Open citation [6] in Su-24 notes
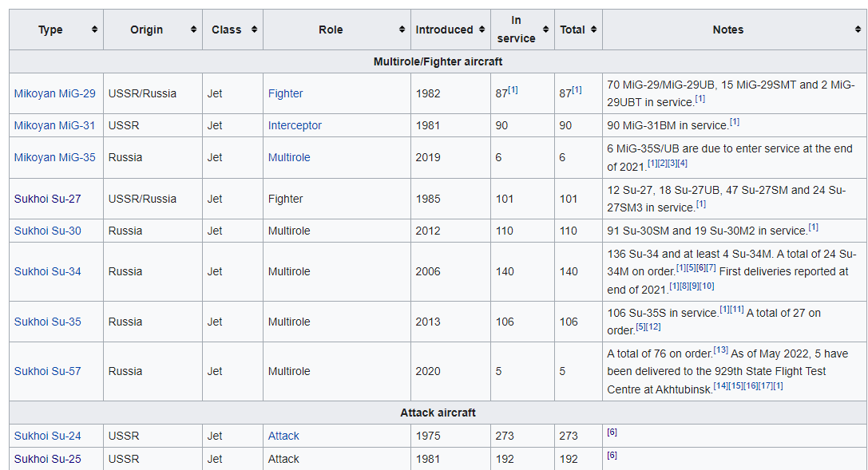Screen dimensions: 868x470 612,432
